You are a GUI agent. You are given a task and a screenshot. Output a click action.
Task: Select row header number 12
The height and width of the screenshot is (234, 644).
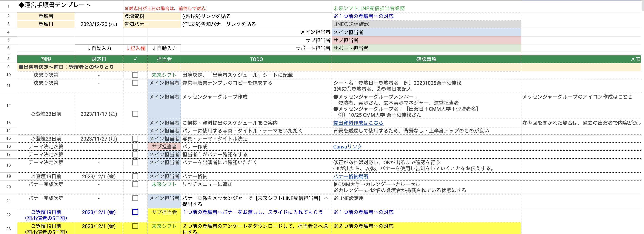point(8,106)
